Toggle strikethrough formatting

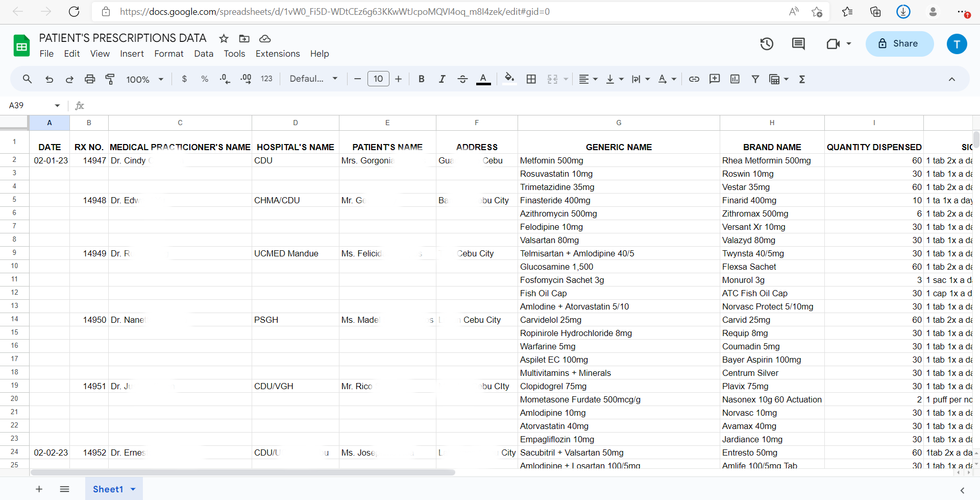(462, 79)
